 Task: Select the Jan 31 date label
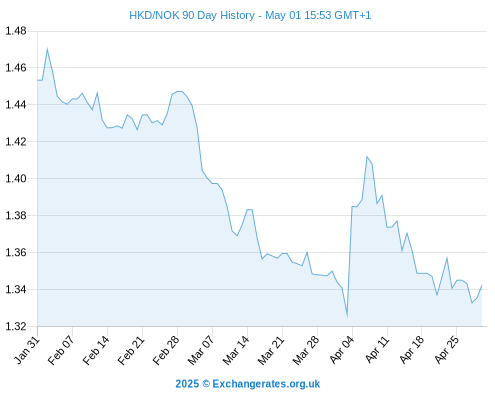pos(27,350)
